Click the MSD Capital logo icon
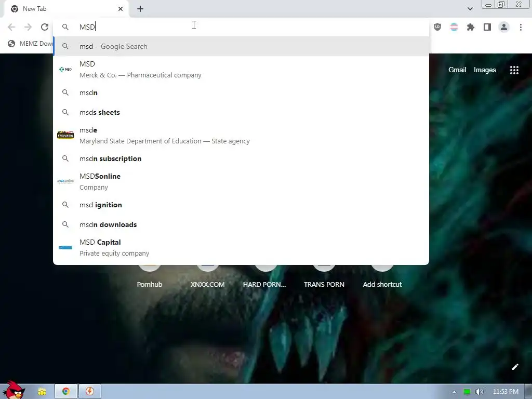Screen dimensions: 532x399 pyautogui.click(x=65, y=247)
